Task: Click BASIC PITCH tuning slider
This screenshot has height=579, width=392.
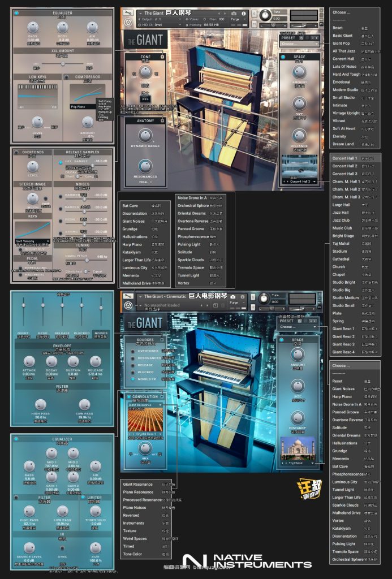Action: pos(87,260)
